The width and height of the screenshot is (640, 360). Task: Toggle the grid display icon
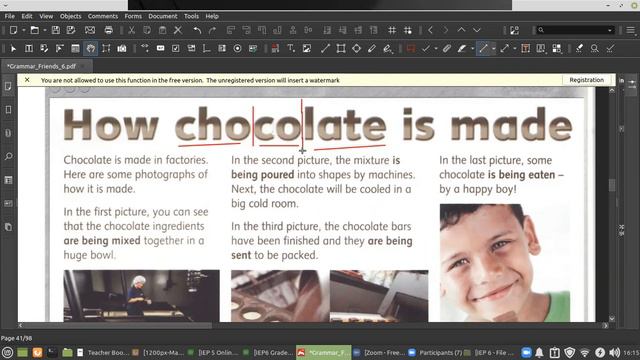point(392,30)
